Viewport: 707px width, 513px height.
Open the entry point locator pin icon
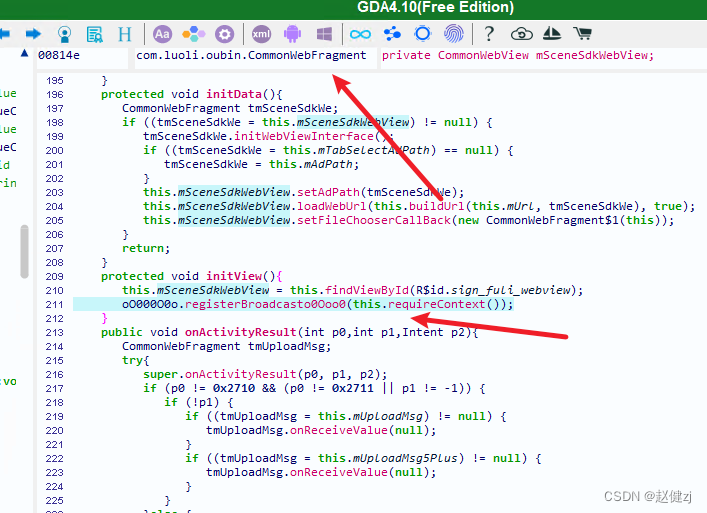point(64,34)
